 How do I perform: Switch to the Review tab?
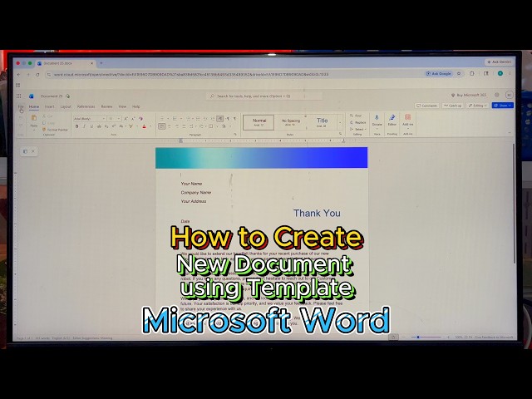[106, 106]
